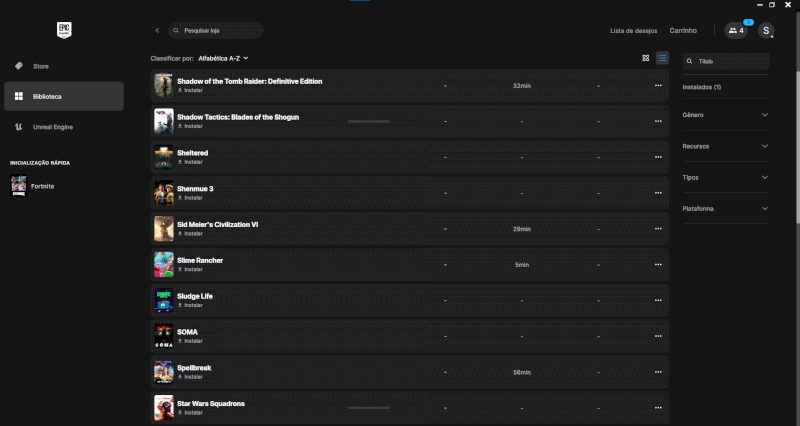Switch to list view layout
Image resolution: width=800 pixels, height=426 pixels.
[x=662, y=58]
